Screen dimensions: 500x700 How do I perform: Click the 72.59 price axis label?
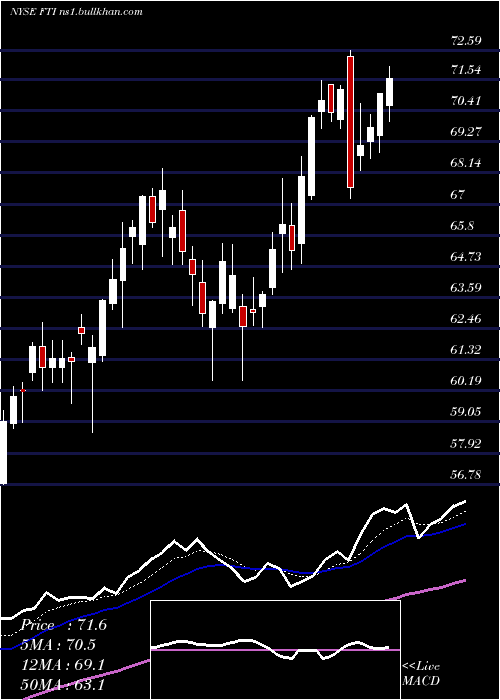(466, 41)
